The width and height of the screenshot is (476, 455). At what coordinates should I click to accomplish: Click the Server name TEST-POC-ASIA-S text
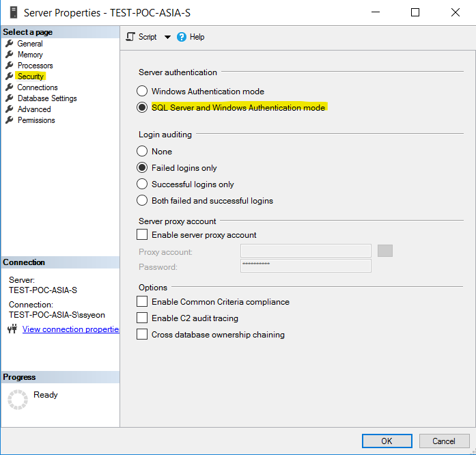[x=43, y=290]
